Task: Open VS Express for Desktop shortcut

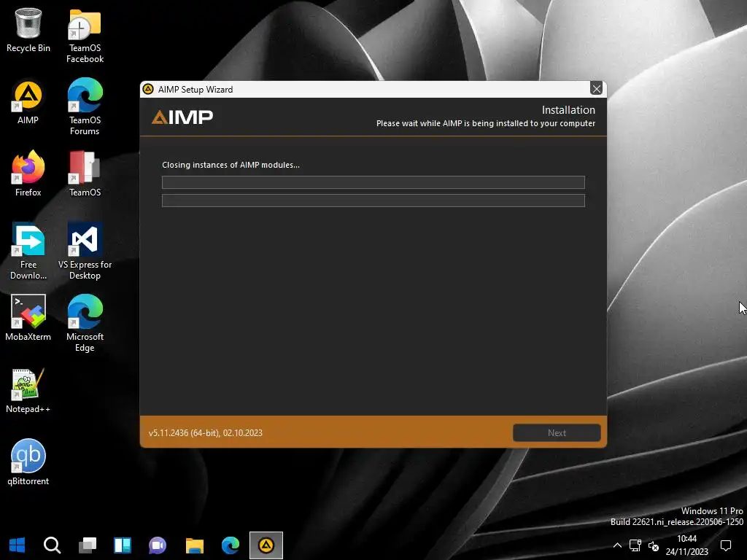Action: (x=85, y=251)
